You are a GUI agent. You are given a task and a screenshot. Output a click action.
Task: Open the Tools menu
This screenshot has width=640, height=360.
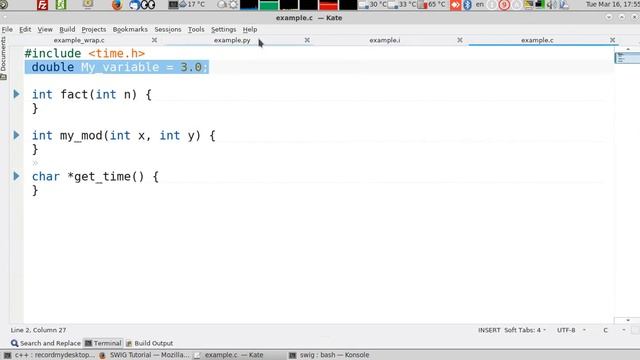pos(196,29)
